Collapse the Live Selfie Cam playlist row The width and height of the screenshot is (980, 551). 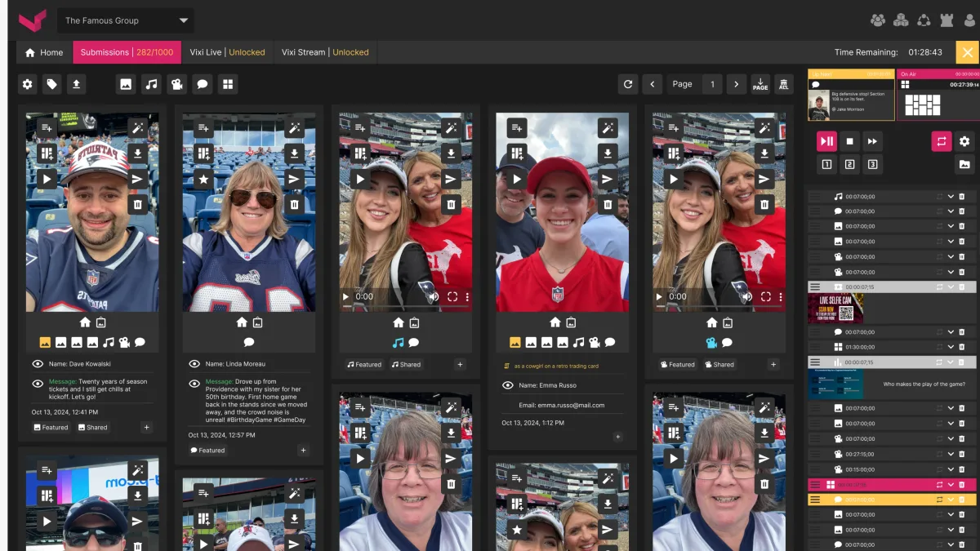[x=951, y=287]
